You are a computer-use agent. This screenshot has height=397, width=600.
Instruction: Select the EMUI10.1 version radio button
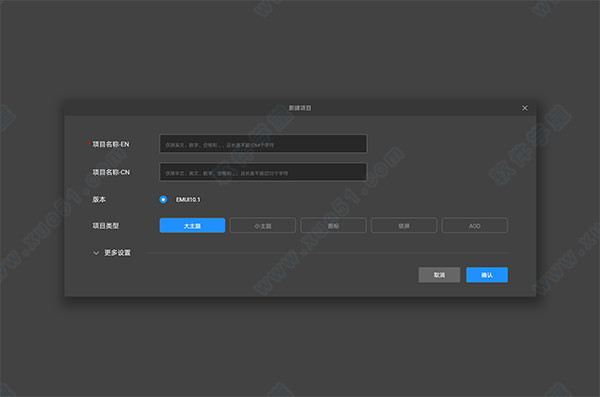(x=163, y=199)
